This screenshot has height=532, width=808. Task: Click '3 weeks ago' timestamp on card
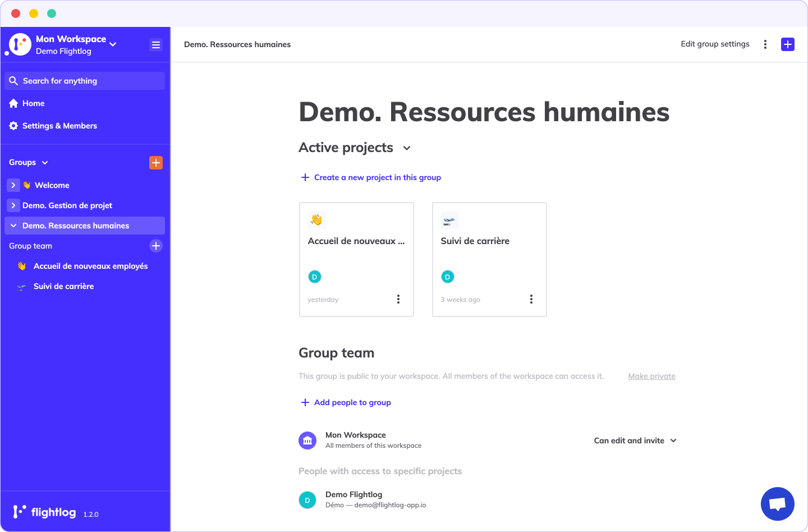pos(461,300)
